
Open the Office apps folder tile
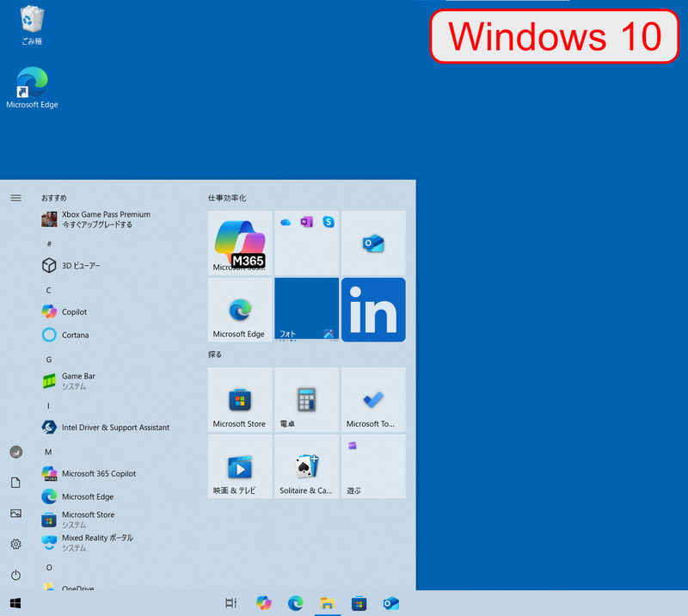point(307,243)
